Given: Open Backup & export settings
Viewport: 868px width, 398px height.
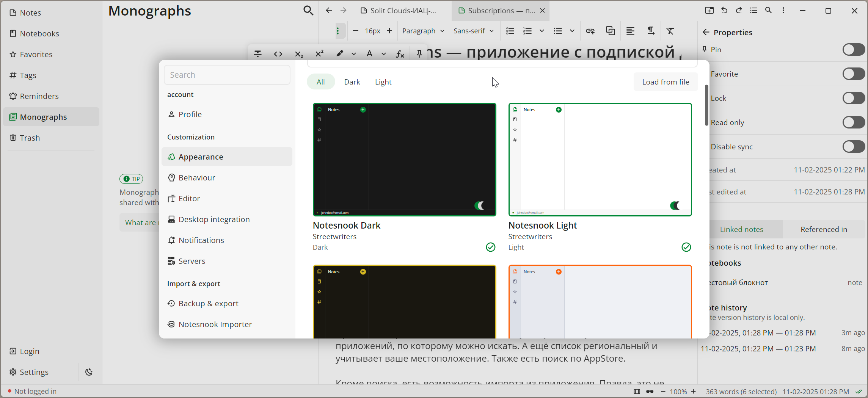Looking at the screenshot, I should pyautogui.click(x=227, y=304).
